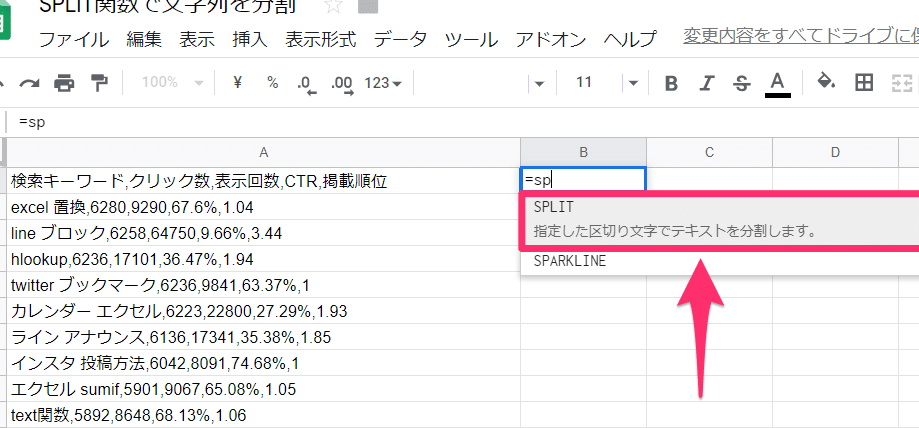Toggle strikethrough formatting
Image resolution: width=919 pixels, height=428 pixels.
(741, 83)
